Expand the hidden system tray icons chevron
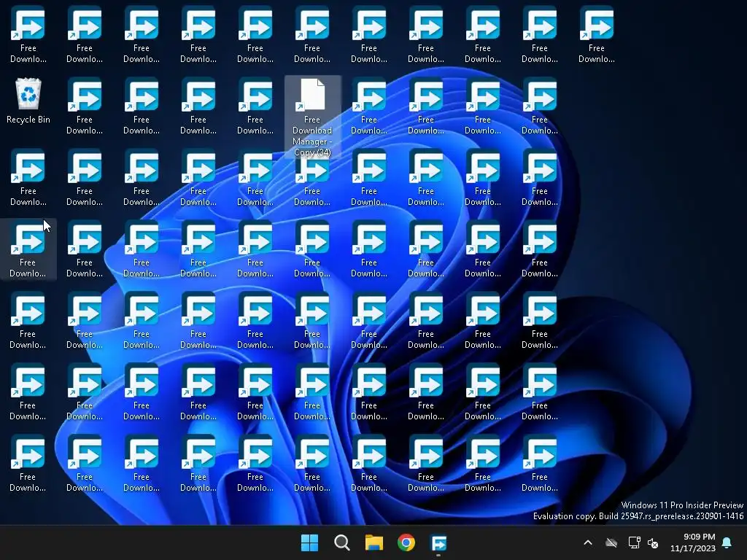This screenshot has width=747, height=560. (x=588, y=542)
